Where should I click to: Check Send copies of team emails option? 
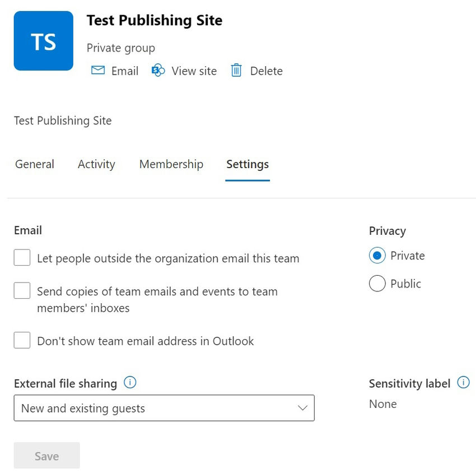tap(22, 290)
